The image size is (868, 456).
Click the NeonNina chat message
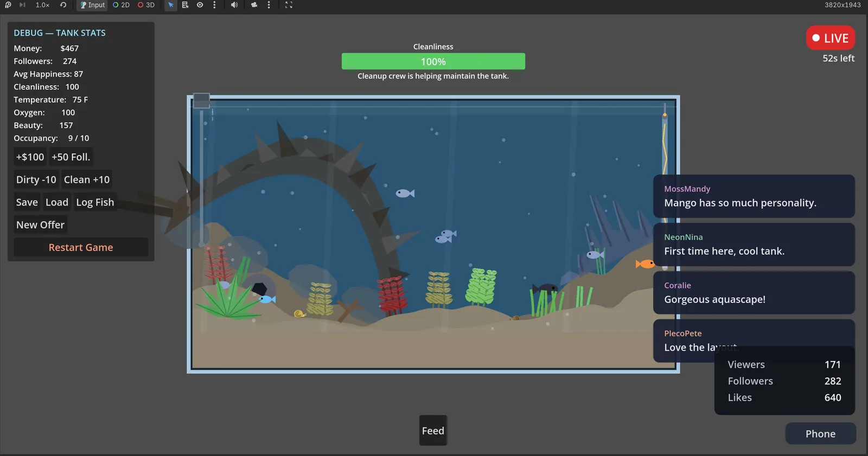[x=754, y=245]
